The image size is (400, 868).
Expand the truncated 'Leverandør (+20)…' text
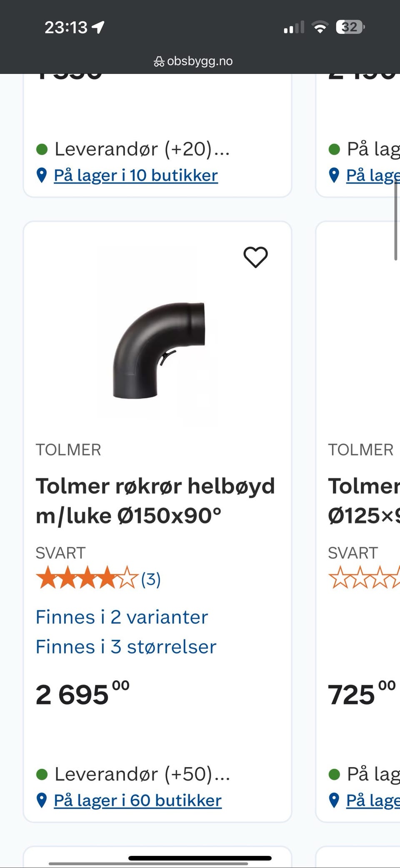(x=142, y=149)
